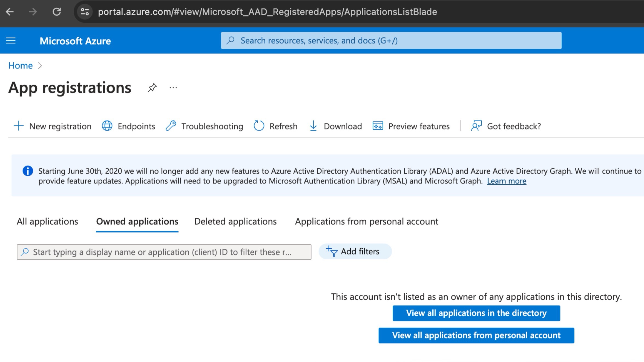The width and height of the screenshot is (644, 362).
Task: Open the ellipsis more options menu
Action: coord(173,88)
